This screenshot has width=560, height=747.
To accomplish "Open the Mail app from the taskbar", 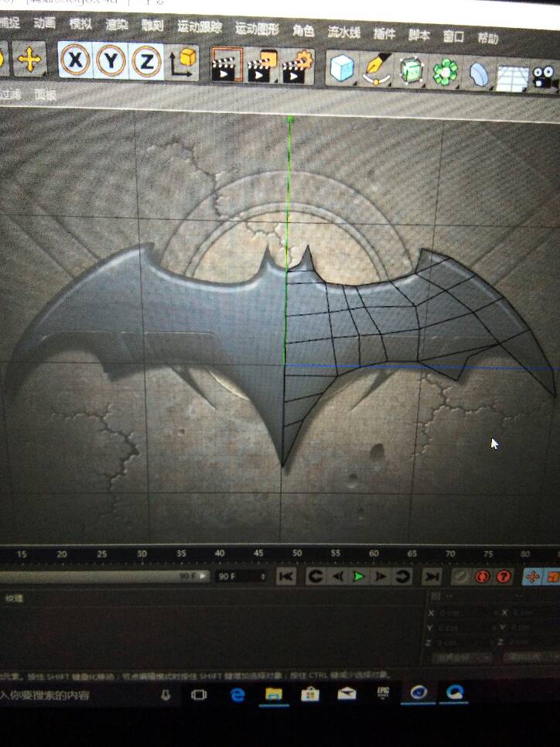I will (347, 694).
